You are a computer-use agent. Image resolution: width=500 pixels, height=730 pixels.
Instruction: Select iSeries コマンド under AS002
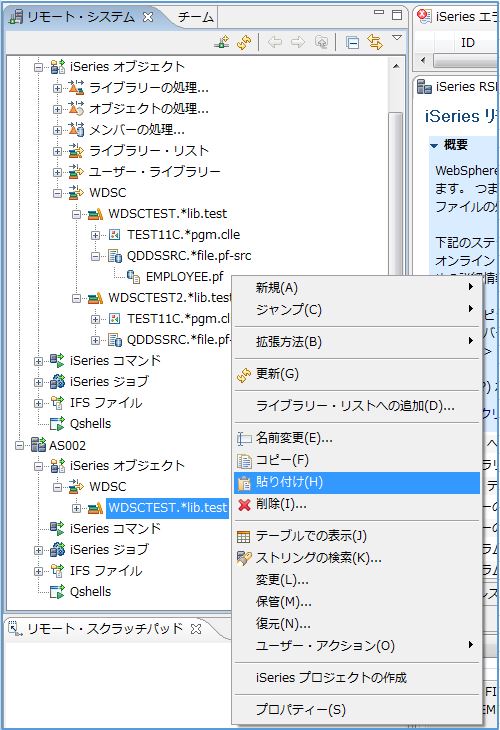click(x=115, y=529)
